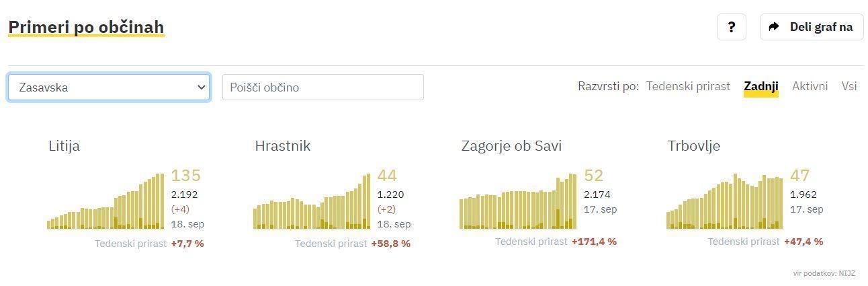Click the share arrow icon
Image resolution: width=868 pixels, height=286 pixels.
click(x=774, y=27)
